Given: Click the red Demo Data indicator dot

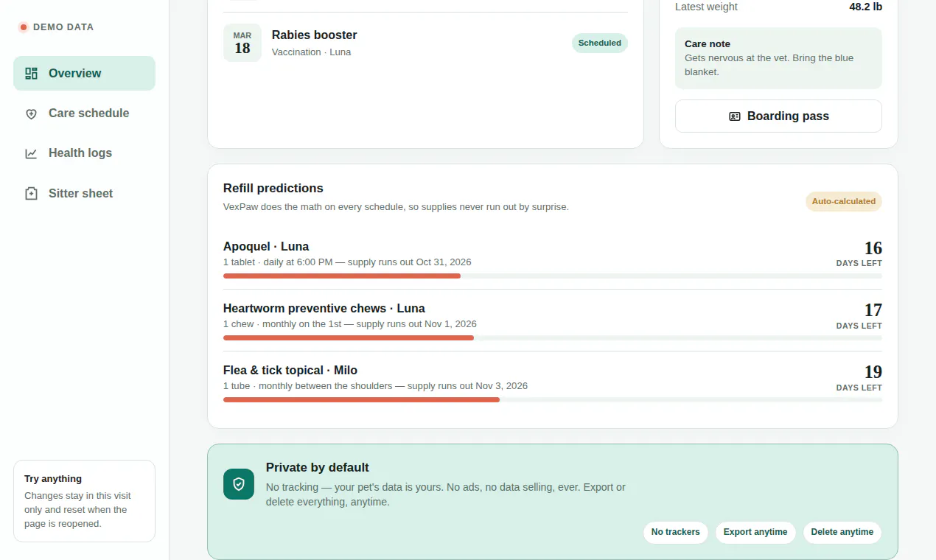Looking at the screenshot, I should [x=24, y=27].
